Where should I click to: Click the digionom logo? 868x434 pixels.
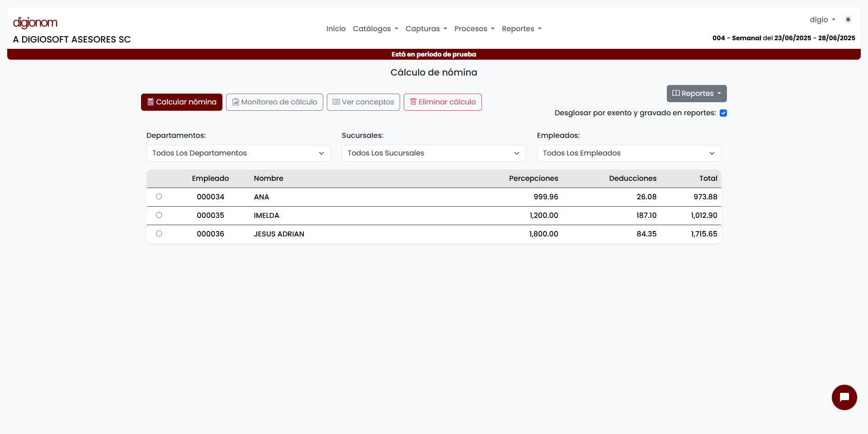tap(35, 23)
